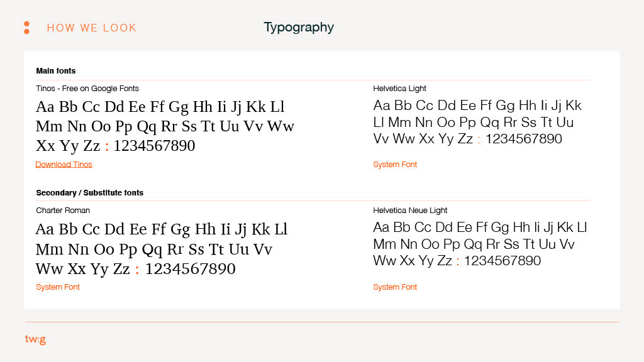The height and width of the screenshot is (362, 644).
Task: Select the Helvetica Neue Light font name label
Action: coord(410,211)
